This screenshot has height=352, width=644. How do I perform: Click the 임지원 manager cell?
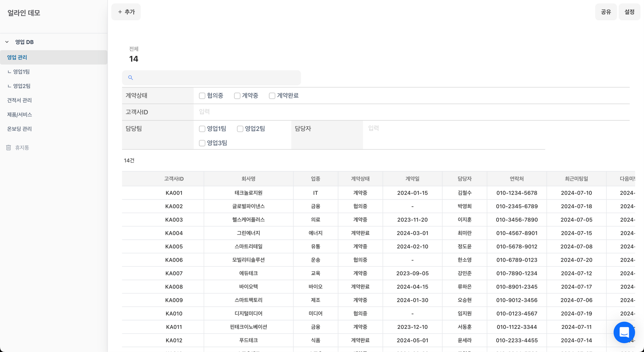point(464,313)
